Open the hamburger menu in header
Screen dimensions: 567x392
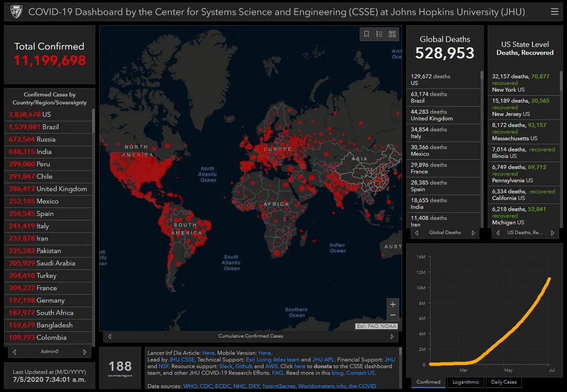coord(554,12)
